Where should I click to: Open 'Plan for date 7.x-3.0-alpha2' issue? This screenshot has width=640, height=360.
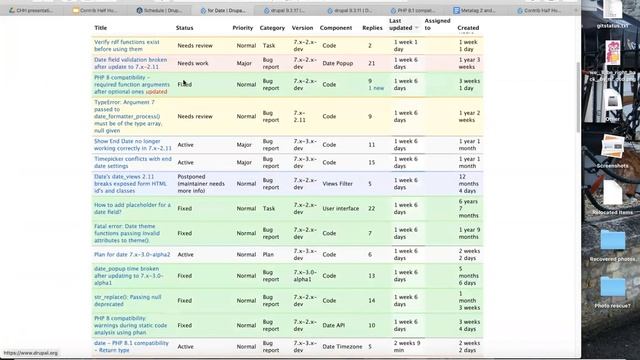point(132,254)
